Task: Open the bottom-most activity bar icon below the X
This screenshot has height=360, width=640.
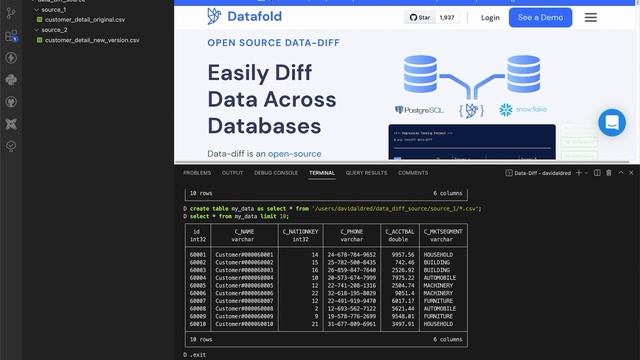Action: (11, 146)
